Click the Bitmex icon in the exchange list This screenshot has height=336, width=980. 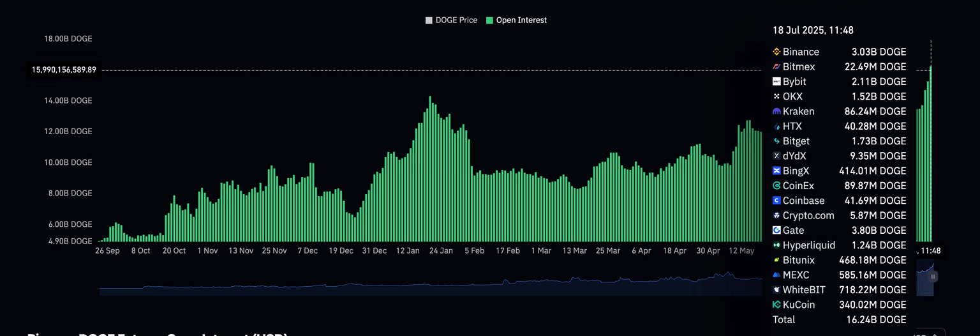tap(776, 66)
